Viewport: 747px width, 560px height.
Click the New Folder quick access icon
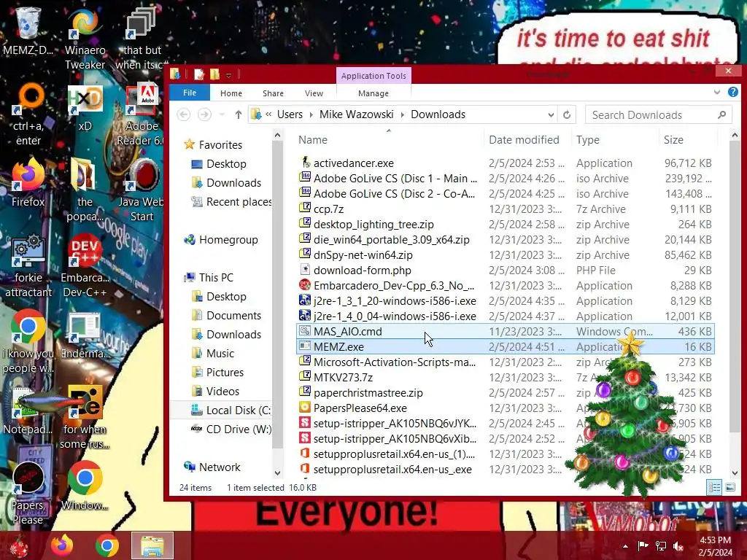tap(215, 74)
